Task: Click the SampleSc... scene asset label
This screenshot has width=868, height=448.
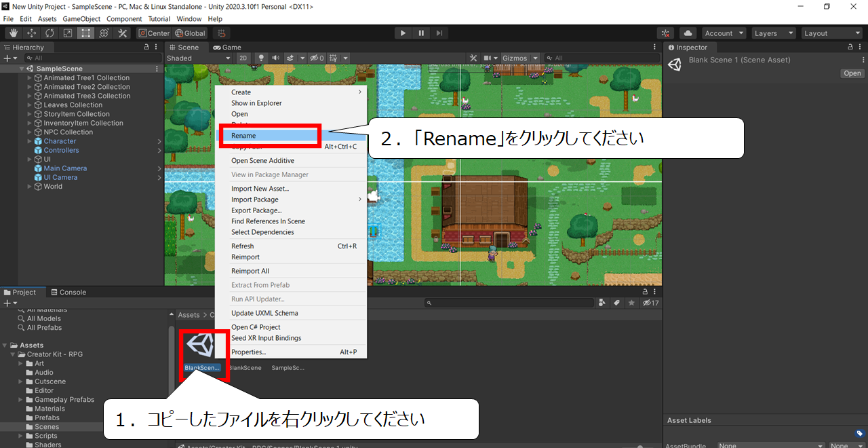Action: [x=288, y=368]
